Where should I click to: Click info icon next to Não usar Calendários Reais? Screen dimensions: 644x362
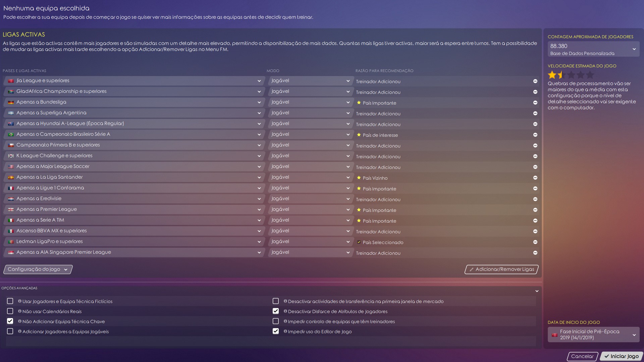[x=20, y=311]
